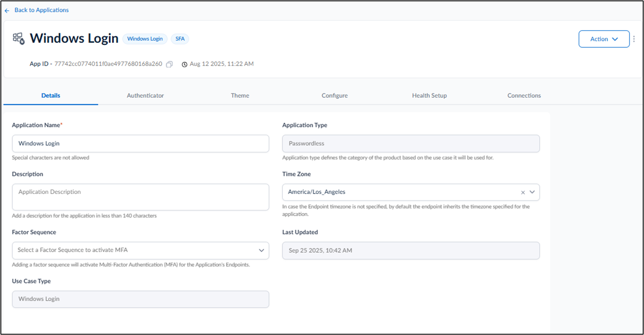This screenshot has height=335, width=644.
Task: Click the clock icon beside creation date
Action: click(185, 64)
